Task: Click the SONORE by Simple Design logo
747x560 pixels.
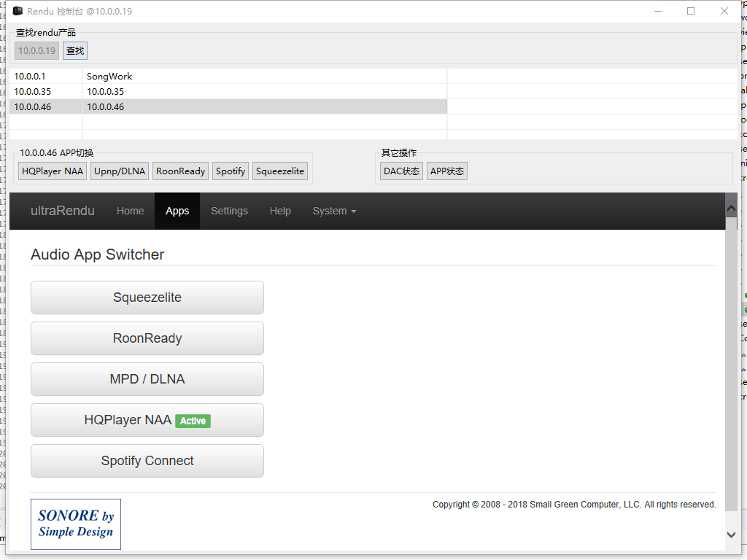Action: click(x=76, y=524)
